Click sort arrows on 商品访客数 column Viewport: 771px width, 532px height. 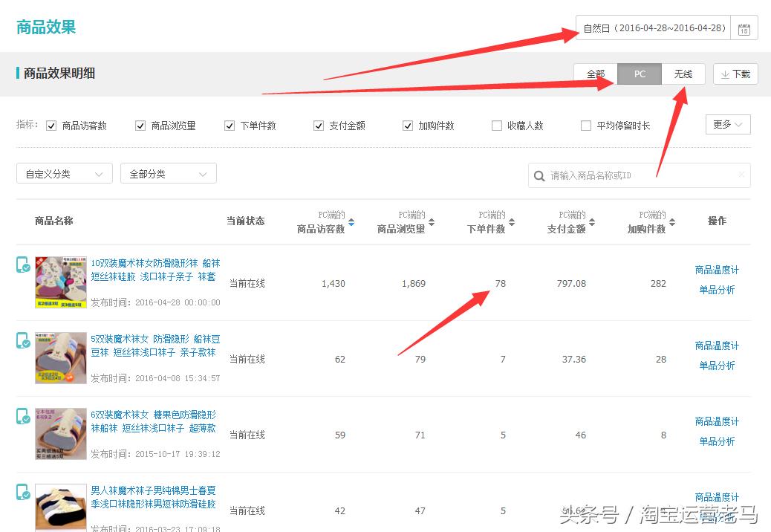coord(351,222)
